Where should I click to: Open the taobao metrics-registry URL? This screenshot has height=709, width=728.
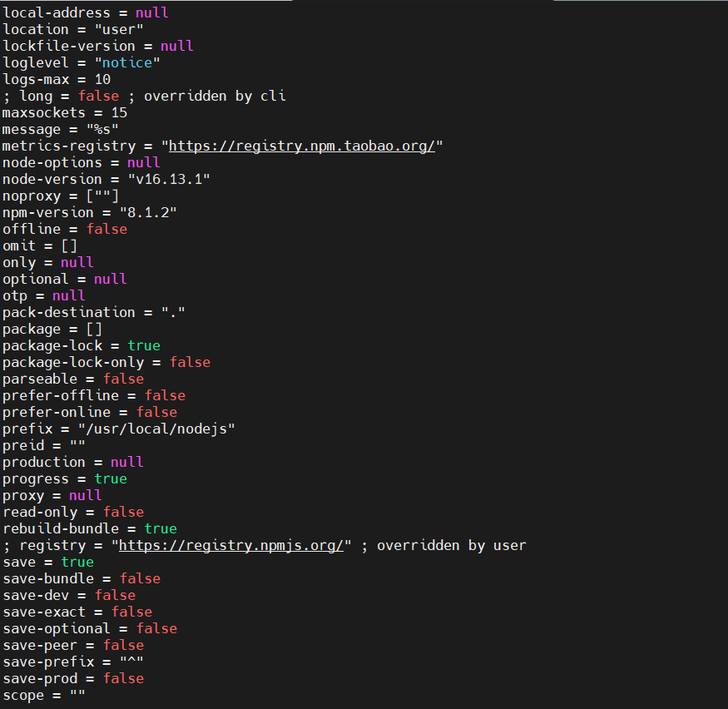tap(300, 145)
